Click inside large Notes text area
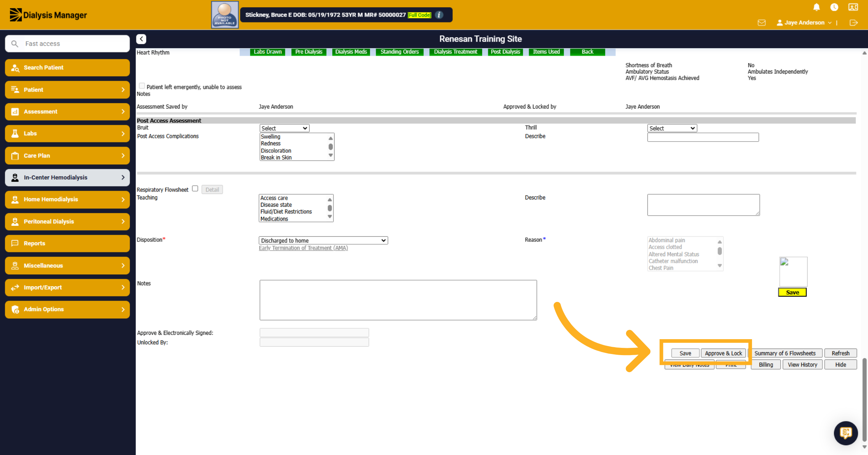 [398, 300]
